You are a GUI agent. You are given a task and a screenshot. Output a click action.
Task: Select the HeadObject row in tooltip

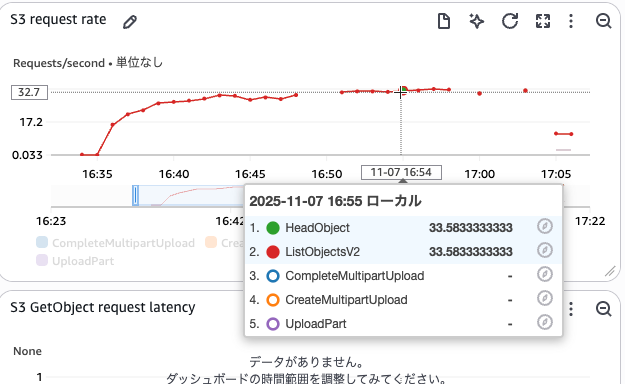click(x=403, y=228)
